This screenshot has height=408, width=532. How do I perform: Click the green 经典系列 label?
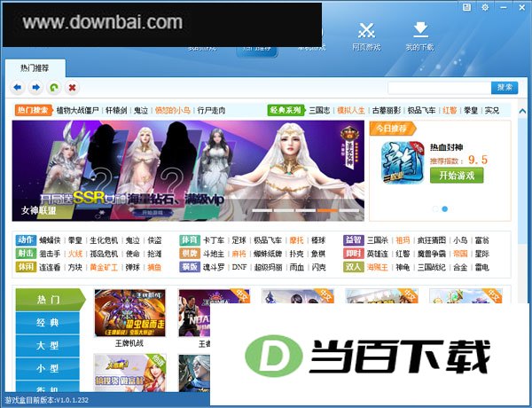286,110
